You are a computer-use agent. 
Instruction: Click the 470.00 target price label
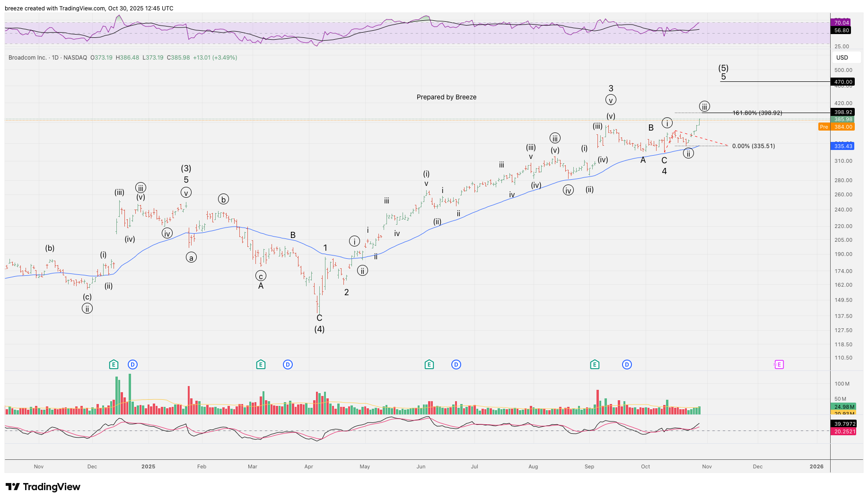[x=842, y=82]
